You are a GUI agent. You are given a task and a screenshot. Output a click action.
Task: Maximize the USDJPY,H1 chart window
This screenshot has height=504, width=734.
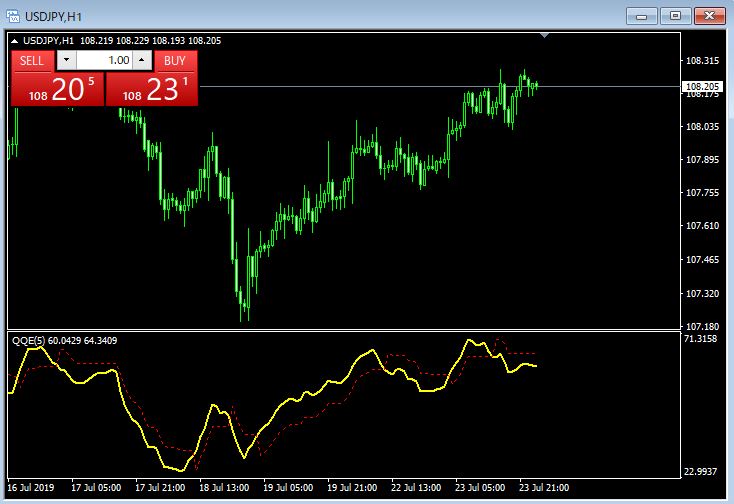pyautogui.click(x=675, y=16)
